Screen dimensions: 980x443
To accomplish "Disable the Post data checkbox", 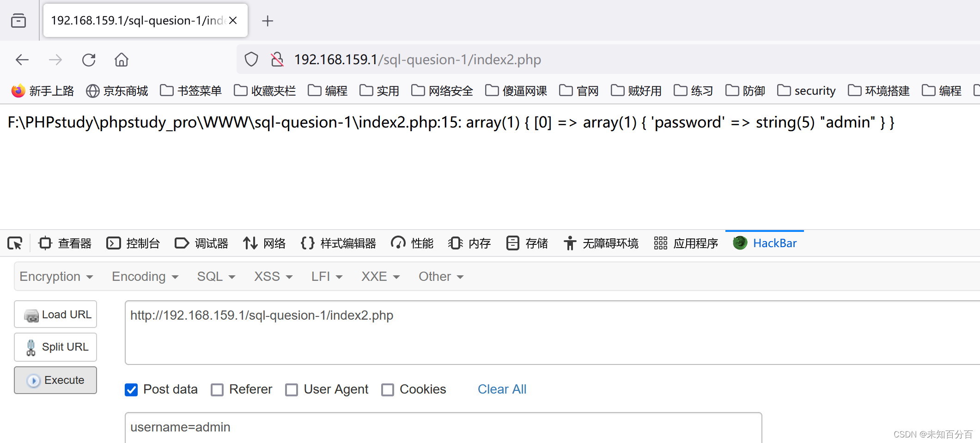I will pyautogui.click(x=131, y=389).
